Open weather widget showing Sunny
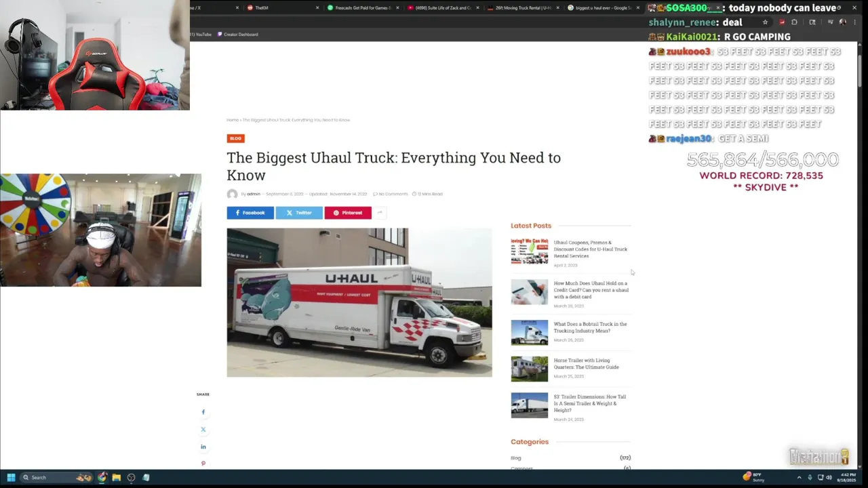The image size is (868, 488). click(x=754, y=477)
